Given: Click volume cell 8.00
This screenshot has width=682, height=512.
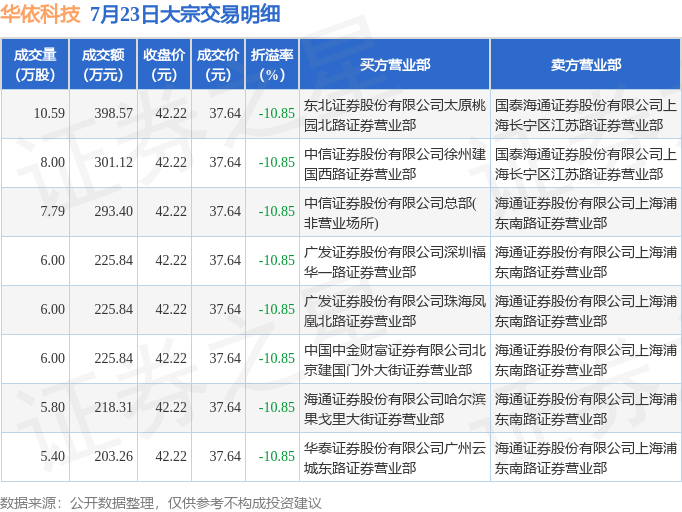Looking at the screenshot, I should pyautogui.click(x=52, y=163).
